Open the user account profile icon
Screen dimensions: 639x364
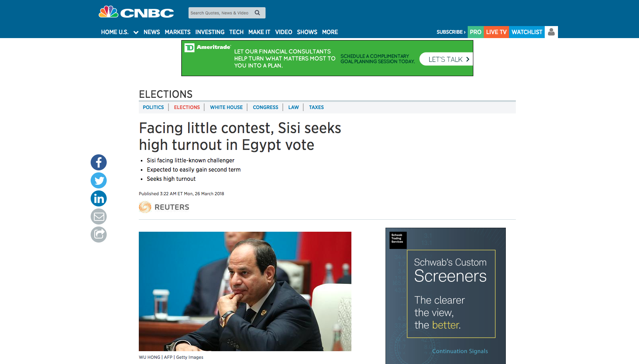click(x=551, y=32)
